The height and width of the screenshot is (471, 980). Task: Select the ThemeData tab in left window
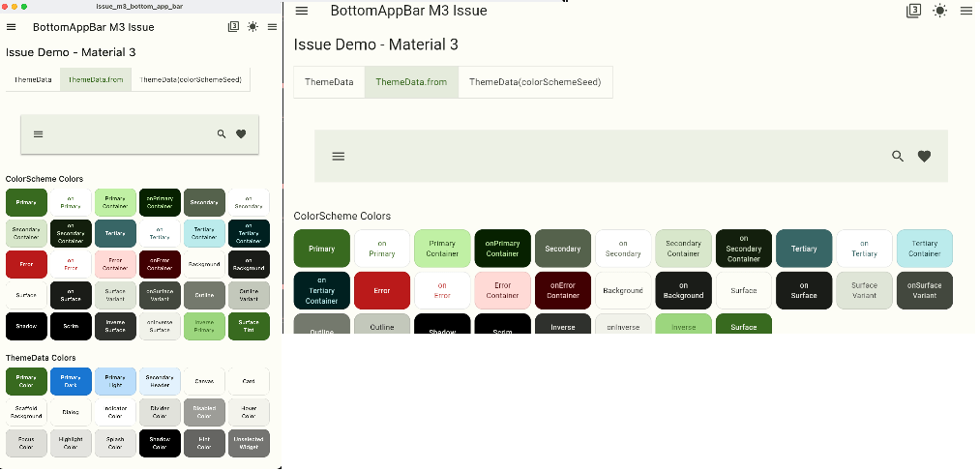tap(33, 79)
